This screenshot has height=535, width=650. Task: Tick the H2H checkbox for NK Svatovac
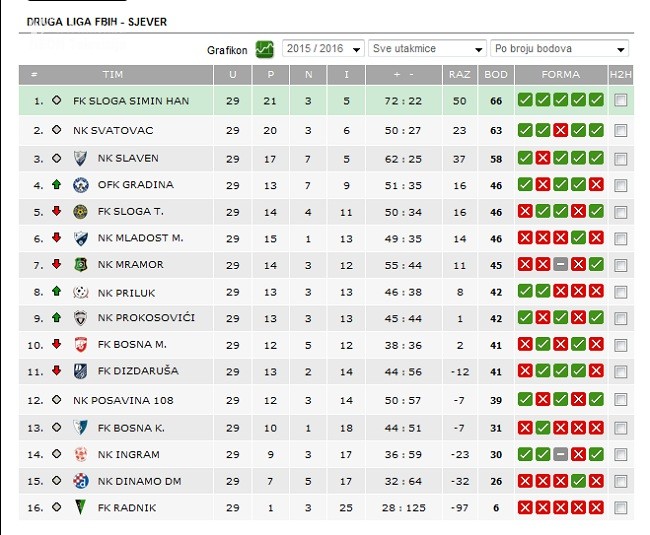click(x=621, y=131)
